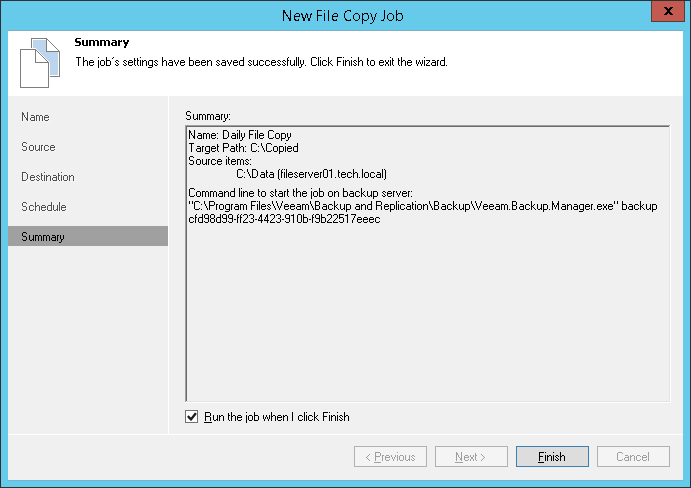The width and height of the screenshot is (691, 488).
Task: Click the 'Name: Daily File Copy' line
Action: 240,134
